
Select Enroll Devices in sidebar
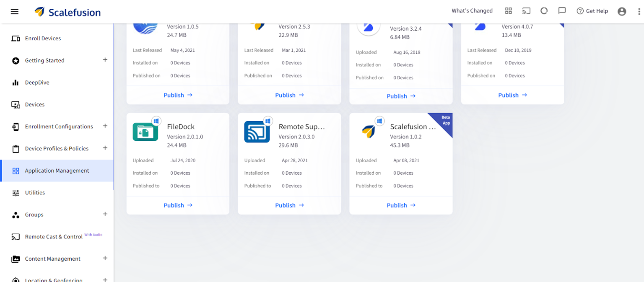[43, 39]
